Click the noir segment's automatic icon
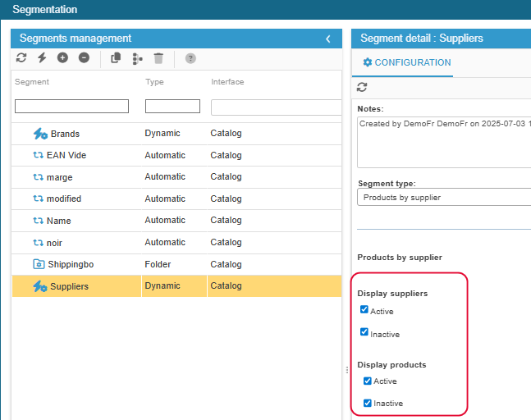This screenshot has width=531, height=420. coord(38,243)
